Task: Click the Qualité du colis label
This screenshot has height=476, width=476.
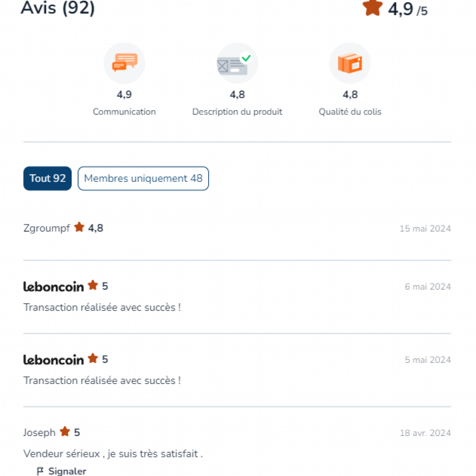Action: click(350, 112)
